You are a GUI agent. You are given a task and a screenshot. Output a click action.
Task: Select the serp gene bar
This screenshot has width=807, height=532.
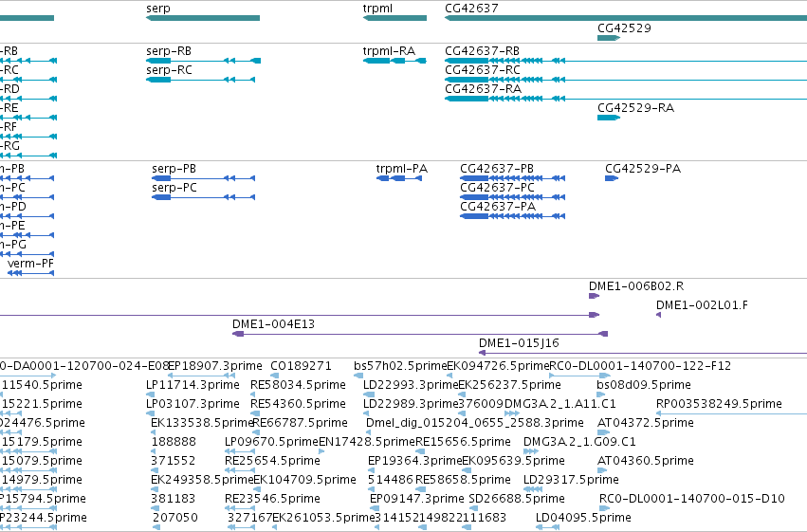pos(203,18)
